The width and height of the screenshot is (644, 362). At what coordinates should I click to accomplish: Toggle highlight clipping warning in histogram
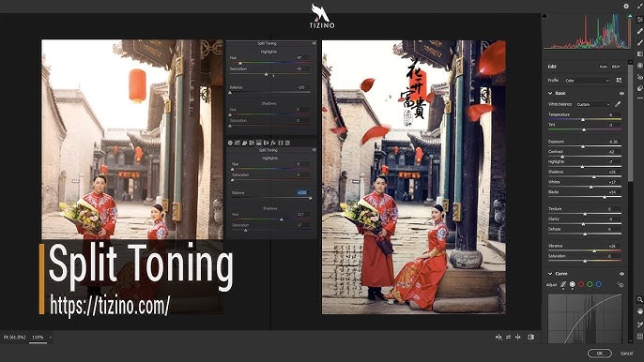pyautogui.click(x=630, y=16)
